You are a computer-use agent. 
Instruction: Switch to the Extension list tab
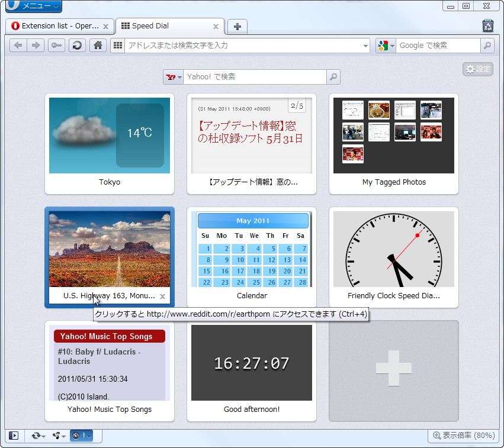point(56,26)
